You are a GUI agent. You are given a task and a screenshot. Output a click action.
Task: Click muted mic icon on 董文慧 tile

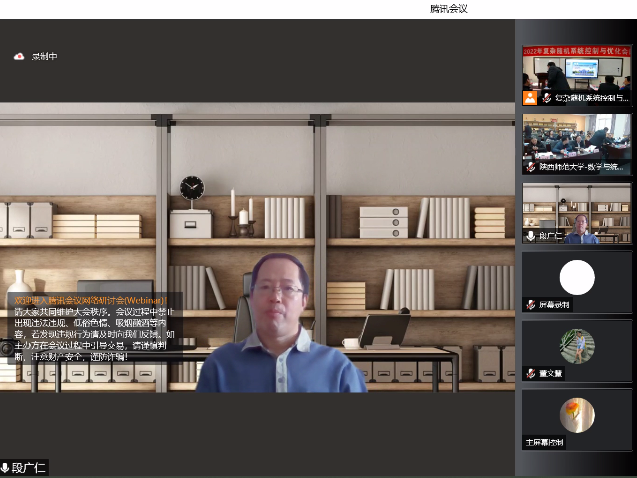point(532,373)
